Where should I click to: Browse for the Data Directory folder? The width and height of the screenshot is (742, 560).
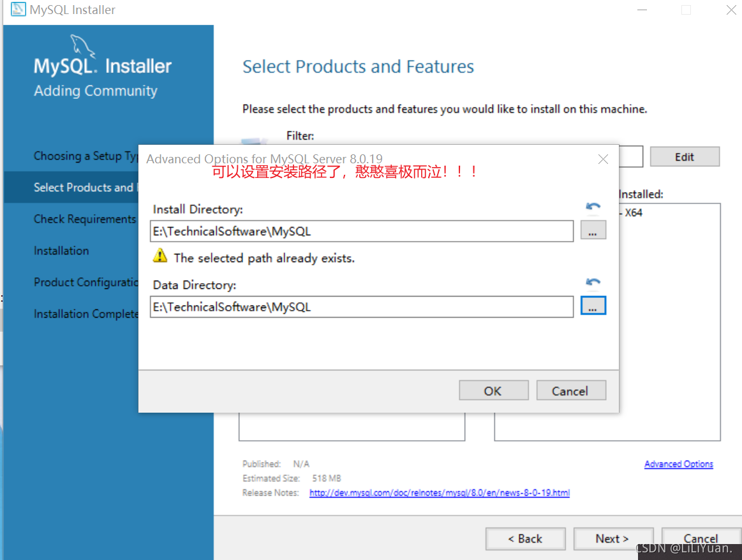(593, 306)
